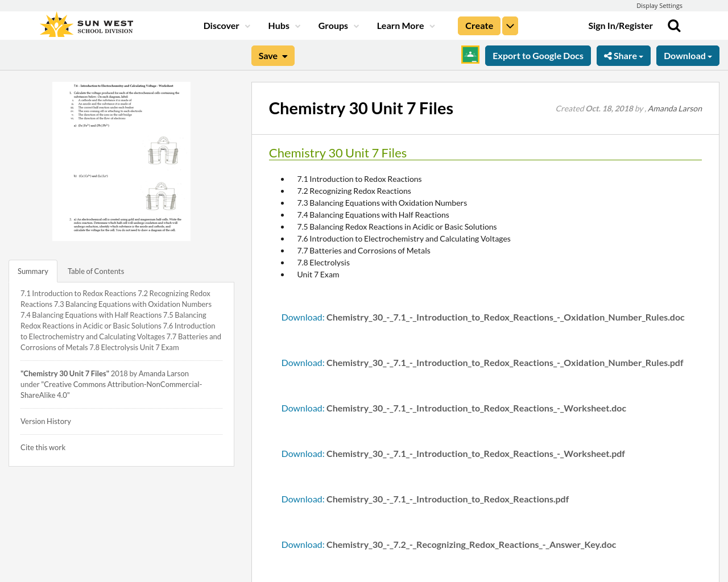Screen dimensions: 728x582
Task: Select '7.7 Batteries and Corrosions of Metals'
Action: [364, 251]
